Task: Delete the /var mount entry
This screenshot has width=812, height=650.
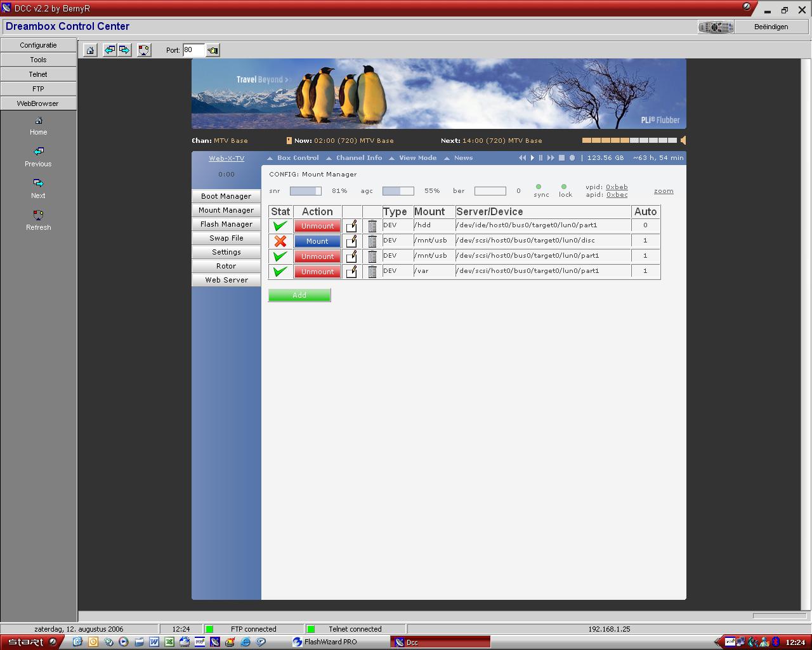Action: pos(372,272)
